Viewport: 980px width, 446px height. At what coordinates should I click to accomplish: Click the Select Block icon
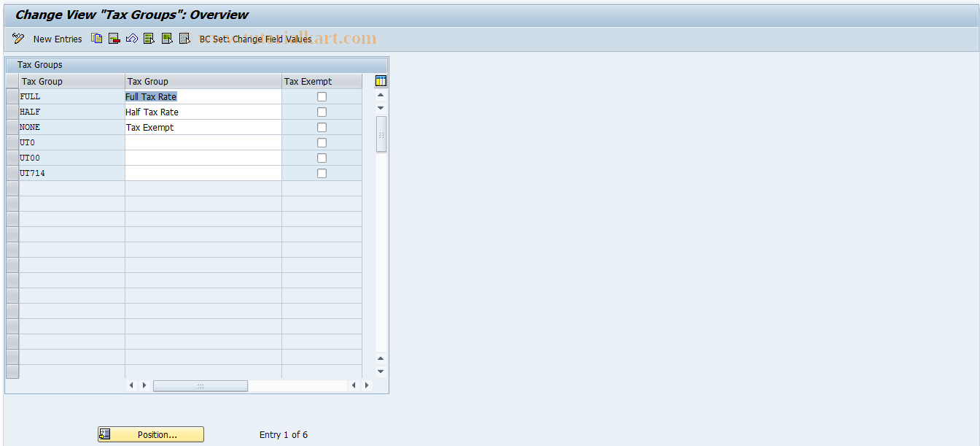[167, 39]
